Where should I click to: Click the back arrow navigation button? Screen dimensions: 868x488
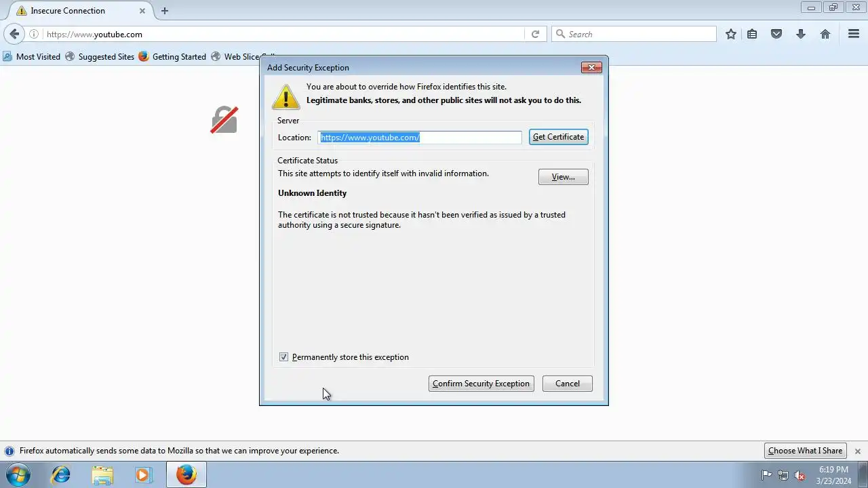point(14,34)
